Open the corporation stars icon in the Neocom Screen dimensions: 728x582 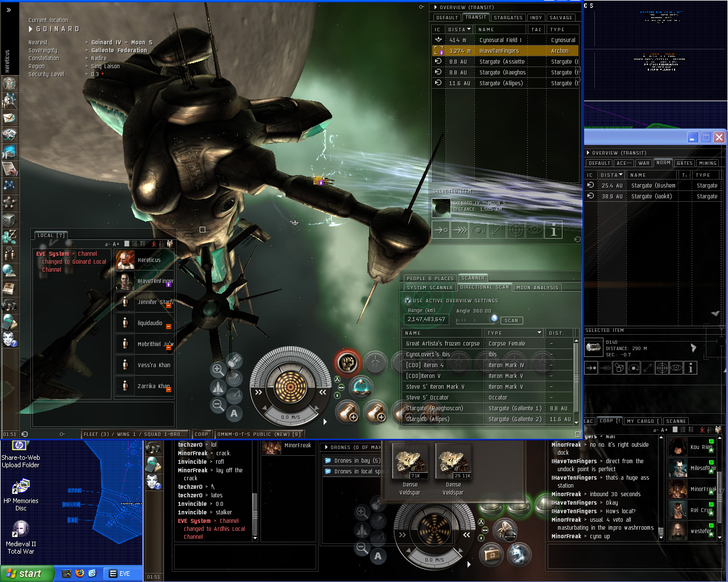[x=9, y=202]
